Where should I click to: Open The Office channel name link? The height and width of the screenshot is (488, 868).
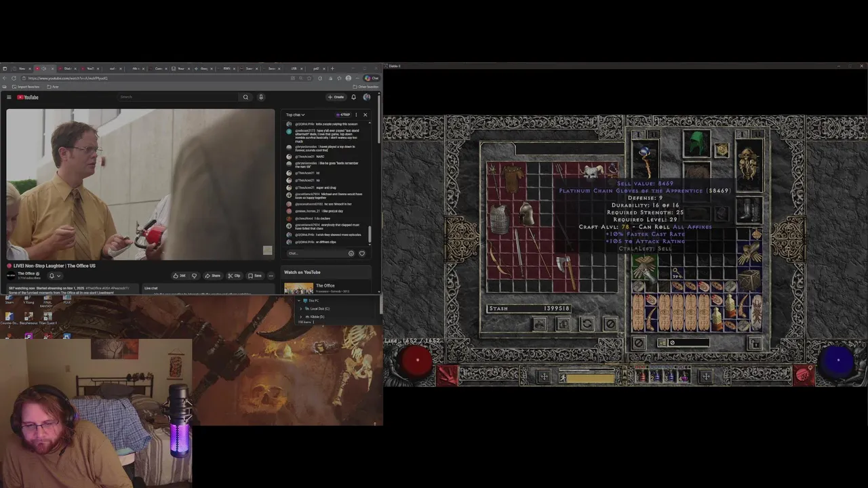28,273
